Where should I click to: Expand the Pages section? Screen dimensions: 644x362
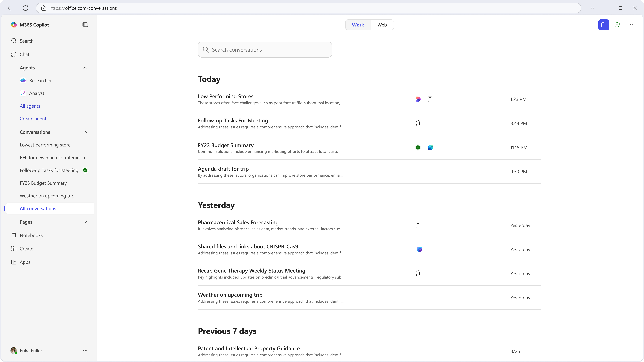point(85,222)
